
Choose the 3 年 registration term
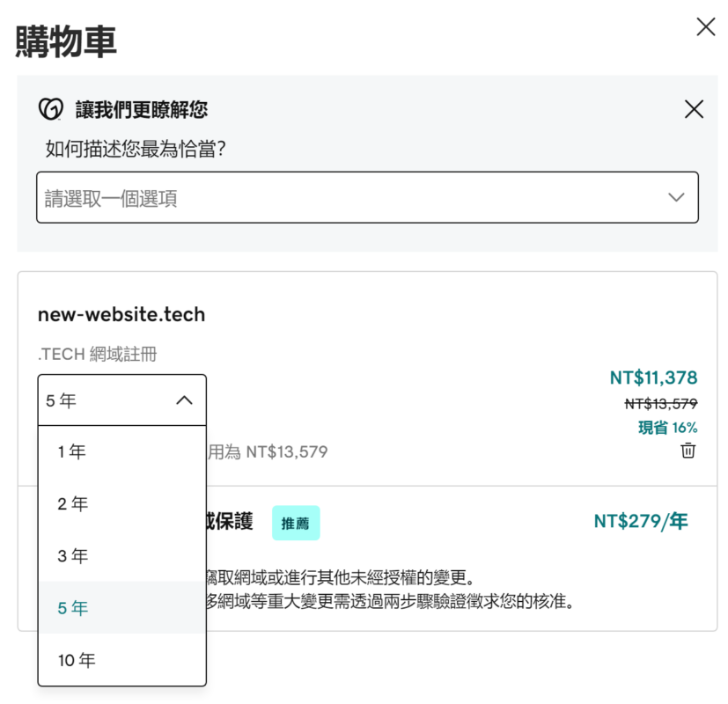122,555
